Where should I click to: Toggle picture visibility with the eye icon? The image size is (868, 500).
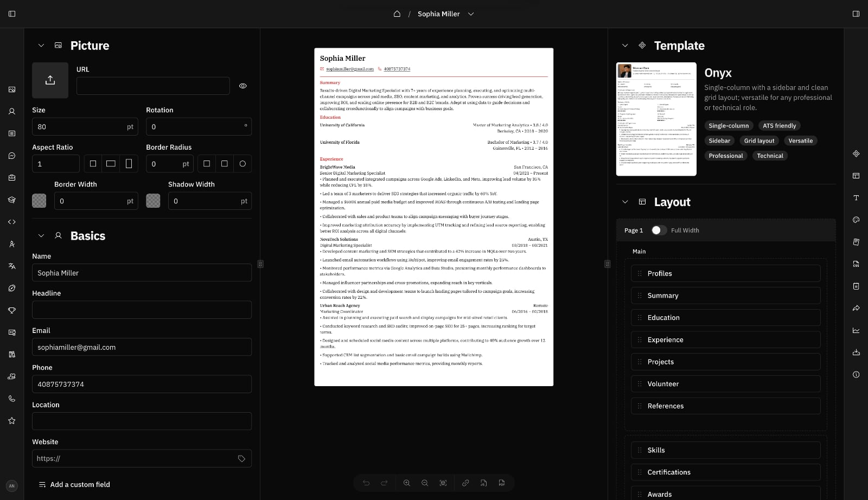[243, 86]
